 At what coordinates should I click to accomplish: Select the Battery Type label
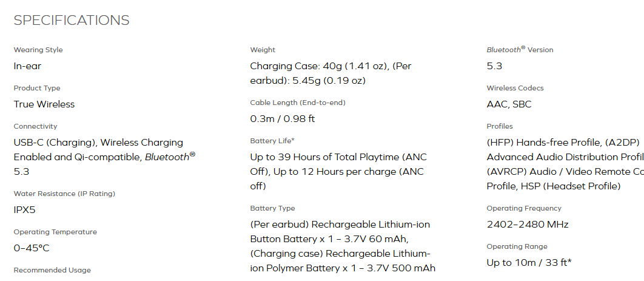point(272,208)
